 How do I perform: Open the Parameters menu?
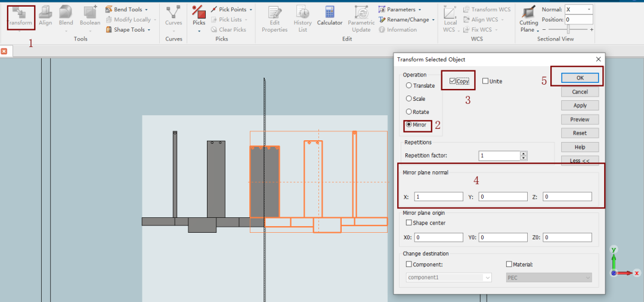tap(400, 10)
